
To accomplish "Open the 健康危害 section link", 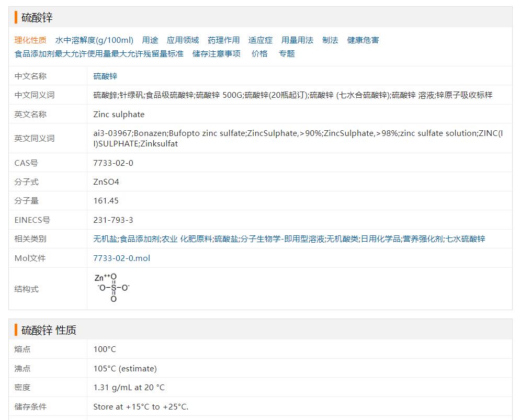I will click(363, 40).
